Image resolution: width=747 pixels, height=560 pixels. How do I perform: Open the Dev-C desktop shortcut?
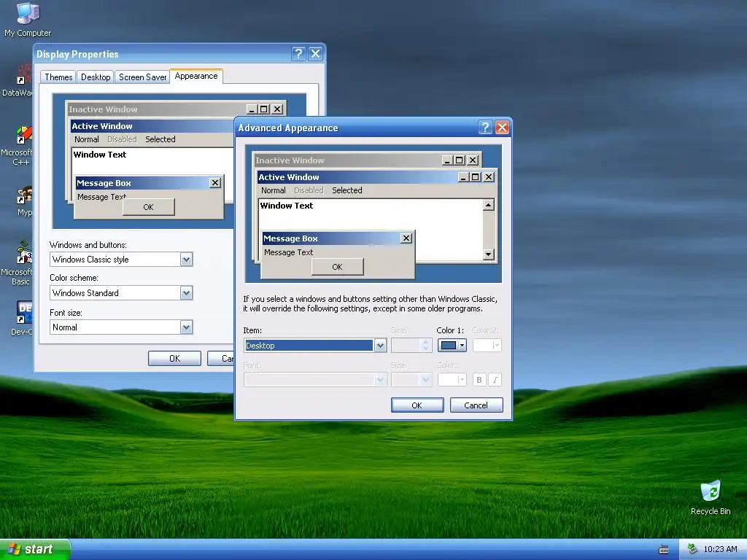tap(22, 318)
